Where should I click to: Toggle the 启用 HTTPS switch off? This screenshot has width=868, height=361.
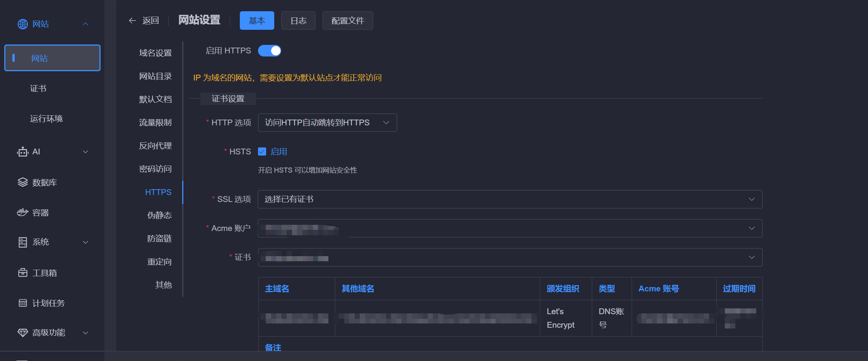point(270,51)
